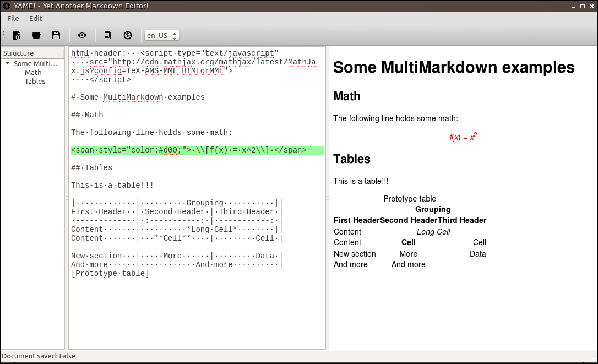Click the '····</script>' line in editor
Viewport: 598px width, 364px height.
pos(101,80)
